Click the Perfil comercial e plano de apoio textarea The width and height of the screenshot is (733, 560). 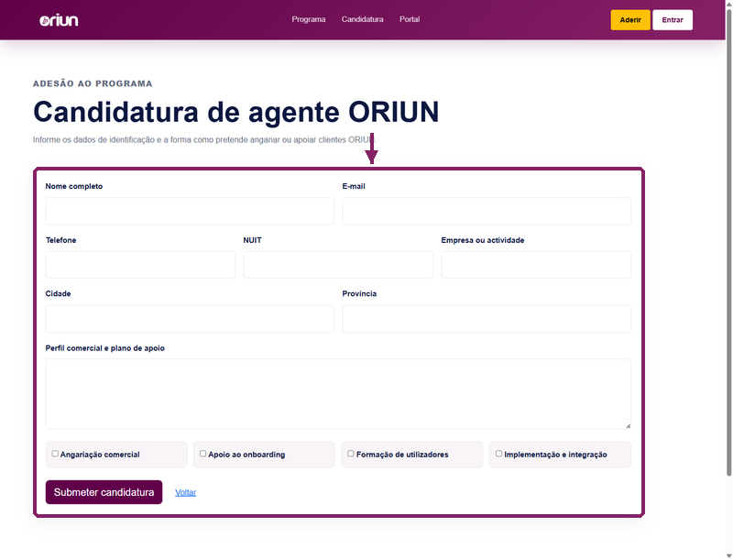coord(338,393)
